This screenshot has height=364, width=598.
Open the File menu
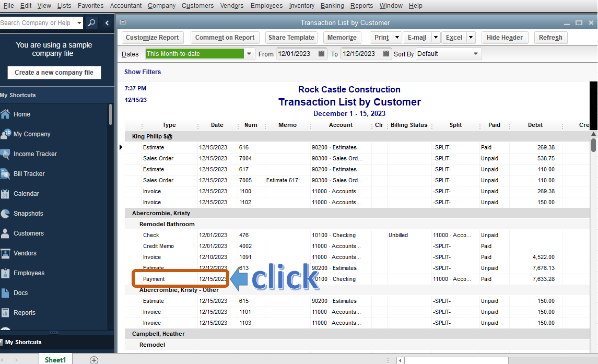[x=8, y=6]
